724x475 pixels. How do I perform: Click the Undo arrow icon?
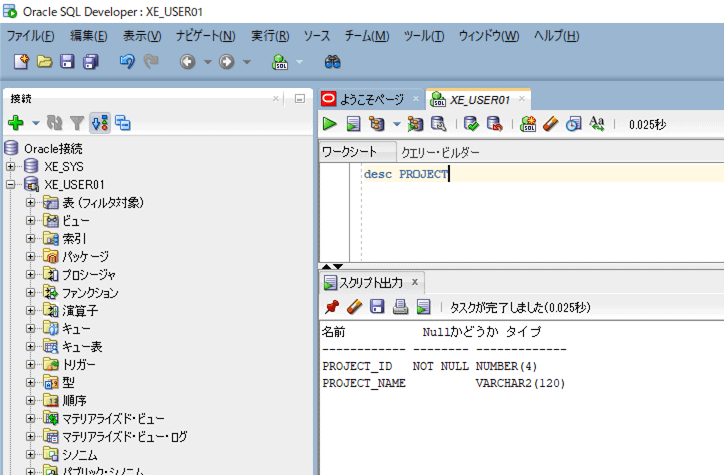point(127,62)
